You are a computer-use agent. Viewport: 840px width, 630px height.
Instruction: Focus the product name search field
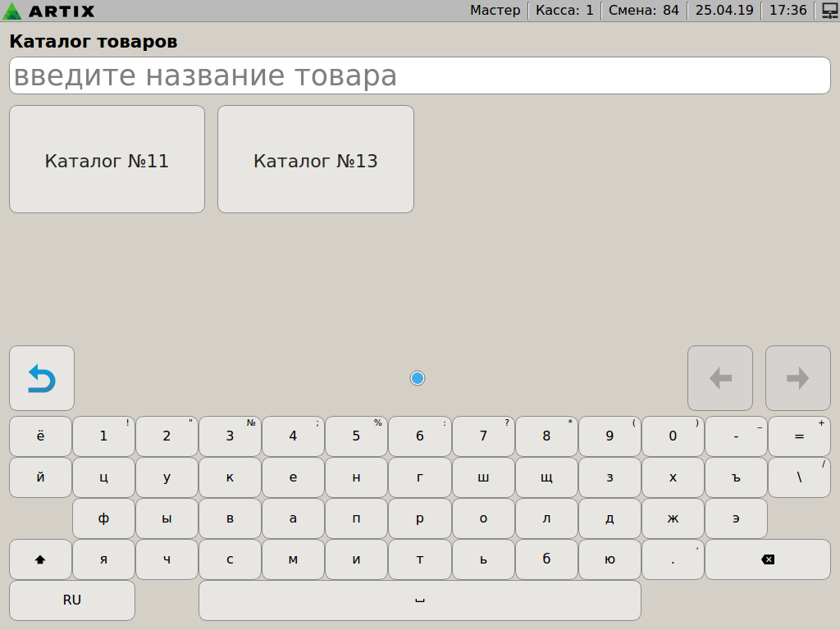(x=419, y=76)
